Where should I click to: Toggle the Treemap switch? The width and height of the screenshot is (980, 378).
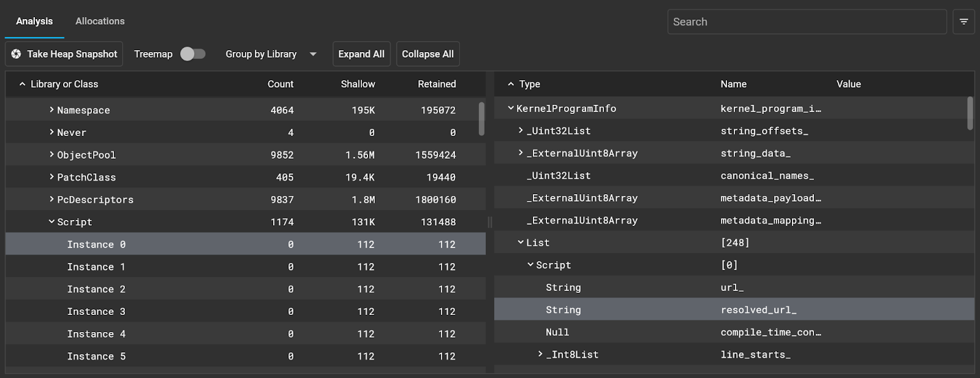pos(192,54)
